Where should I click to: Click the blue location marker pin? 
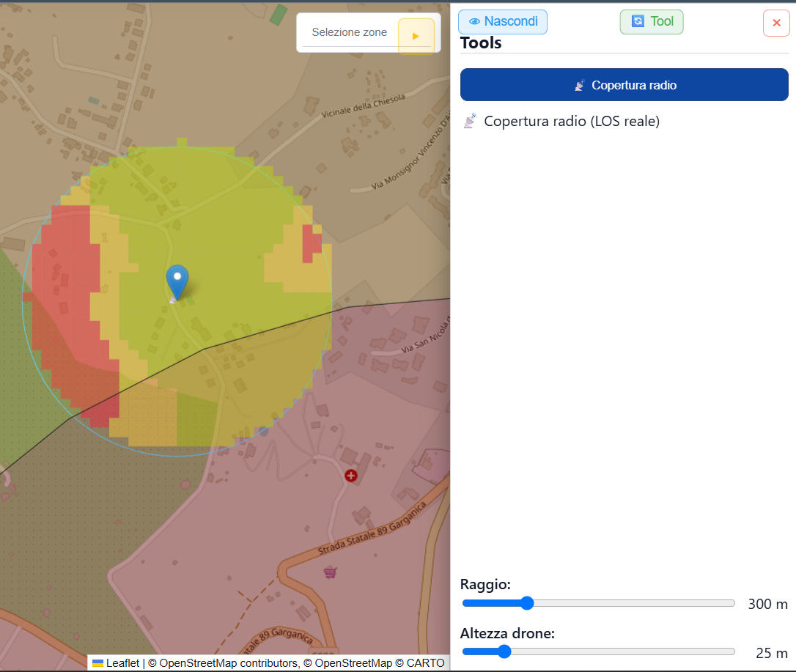(177, 282)
